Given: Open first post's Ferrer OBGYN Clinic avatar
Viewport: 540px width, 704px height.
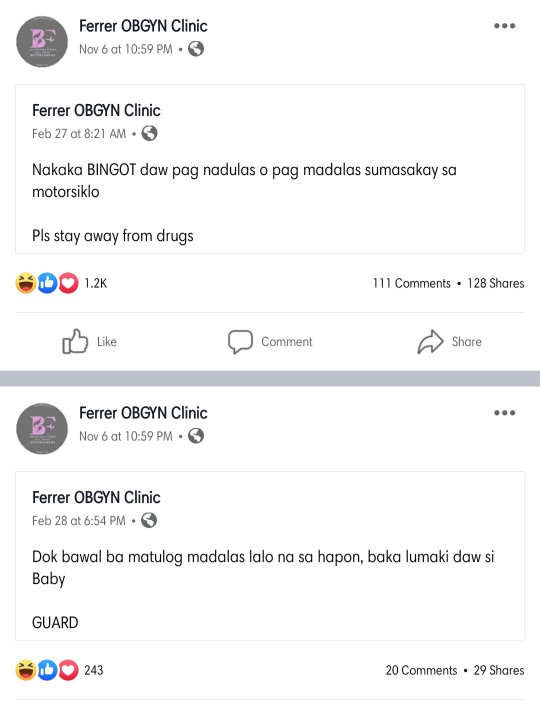Looking at the screenshot, I should click(42, 42).
